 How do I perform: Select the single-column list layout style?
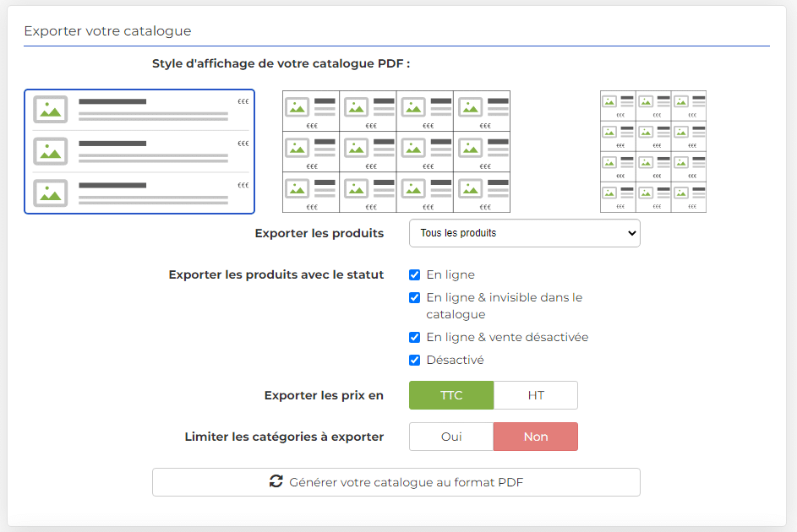click(x=139, y=151)
